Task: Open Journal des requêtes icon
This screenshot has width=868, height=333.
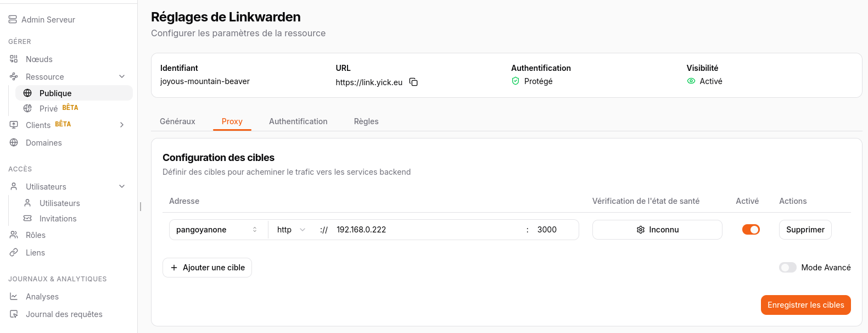Action: pos(14,314)
